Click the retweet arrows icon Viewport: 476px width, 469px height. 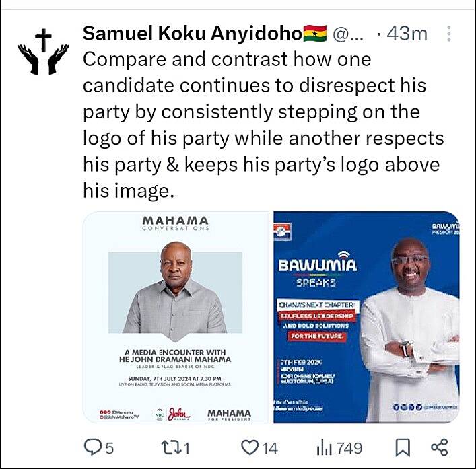point(173,447)
